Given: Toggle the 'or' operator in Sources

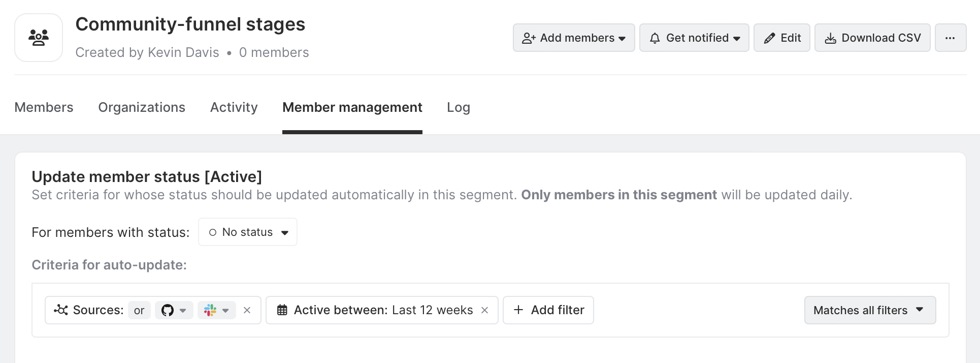Looking at the screenshot, I should [139, 310].
